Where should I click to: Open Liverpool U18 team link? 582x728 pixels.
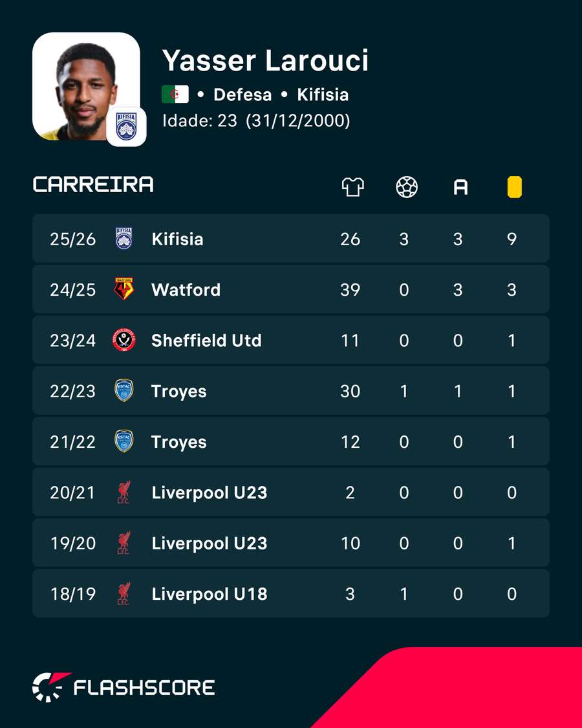tap(210, 594)
